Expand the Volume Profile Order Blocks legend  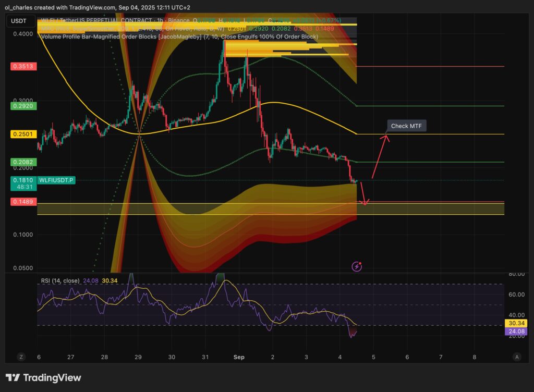click(x=177, y=37)
